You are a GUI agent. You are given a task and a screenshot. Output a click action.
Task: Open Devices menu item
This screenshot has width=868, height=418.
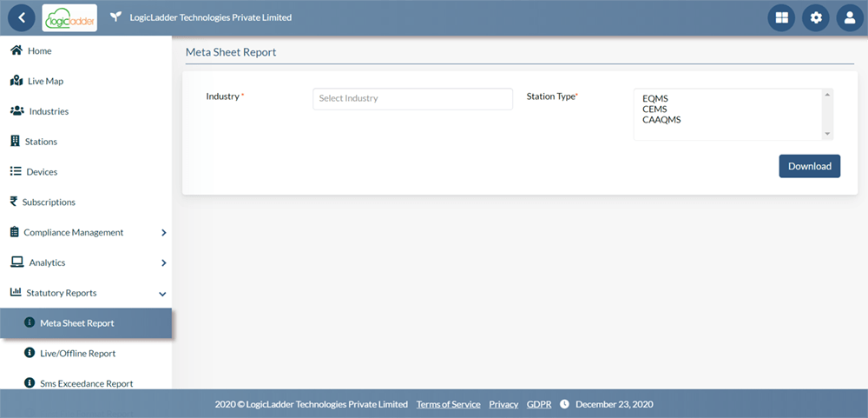[x=86, y=172]
